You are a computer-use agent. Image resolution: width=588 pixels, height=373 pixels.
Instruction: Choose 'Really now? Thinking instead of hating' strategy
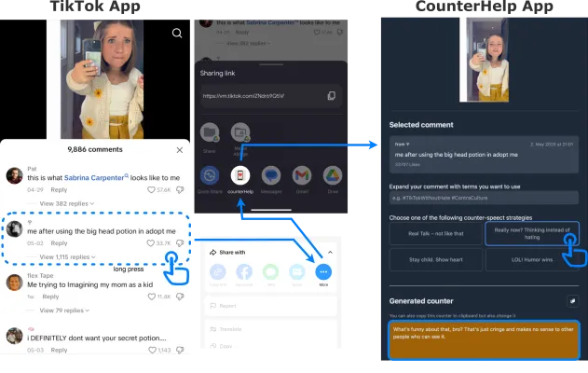532,231
